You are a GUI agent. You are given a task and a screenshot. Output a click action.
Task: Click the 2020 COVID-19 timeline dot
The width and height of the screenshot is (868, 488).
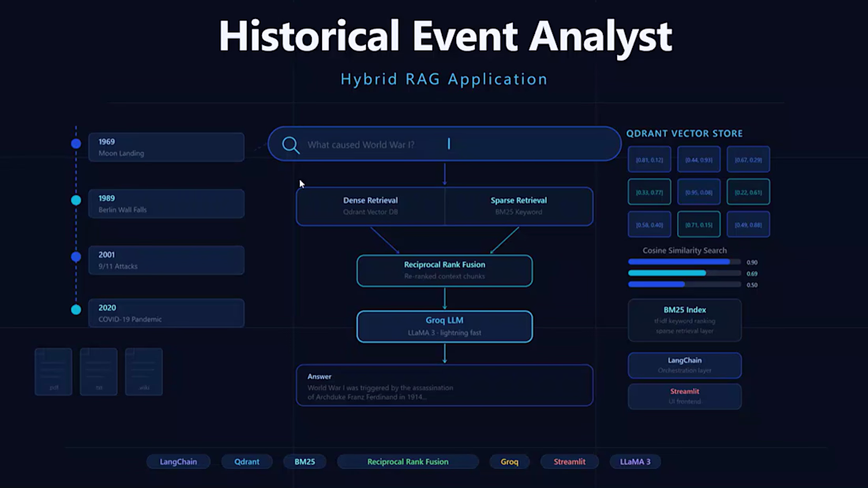point(76,310)
